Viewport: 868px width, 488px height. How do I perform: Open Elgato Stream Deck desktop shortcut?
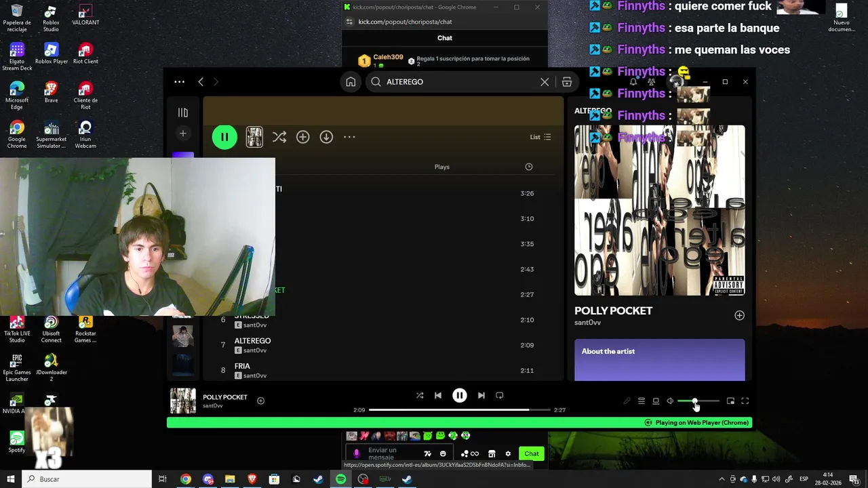pos(17,58)
